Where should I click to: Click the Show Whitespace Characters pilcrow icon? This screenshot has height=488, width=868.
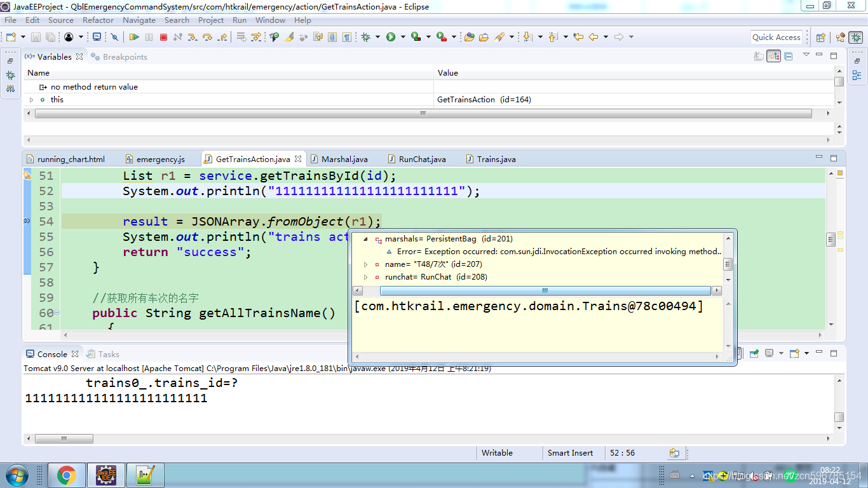[x=347, y=37]
